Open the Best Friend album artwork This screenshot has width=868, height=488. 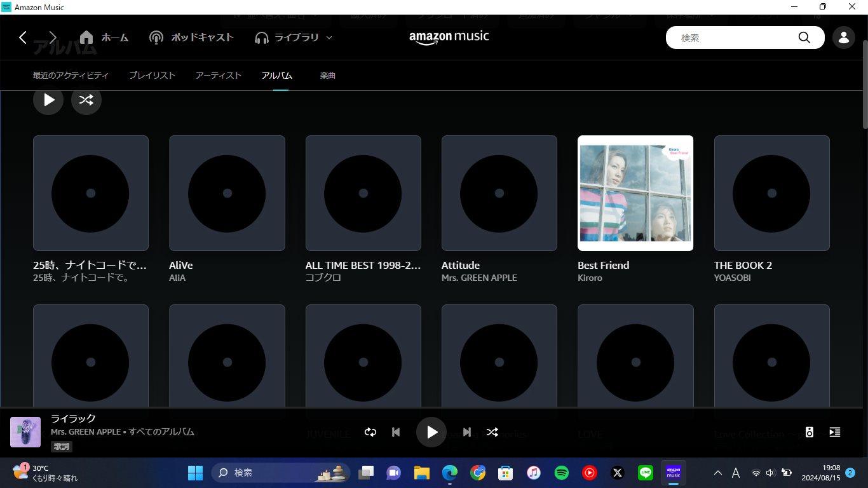pyautogui.click(x=635, y=193)
